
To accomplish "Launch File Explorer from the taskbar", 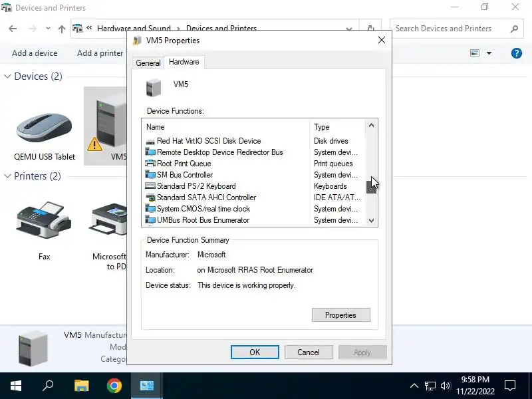I will coord(81,386).
